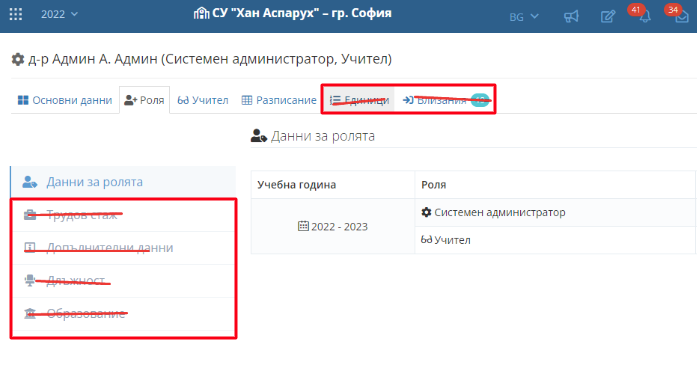Click glasses icon beside Учител in table
Screen dimensions: 697x368
click(426, 240)
